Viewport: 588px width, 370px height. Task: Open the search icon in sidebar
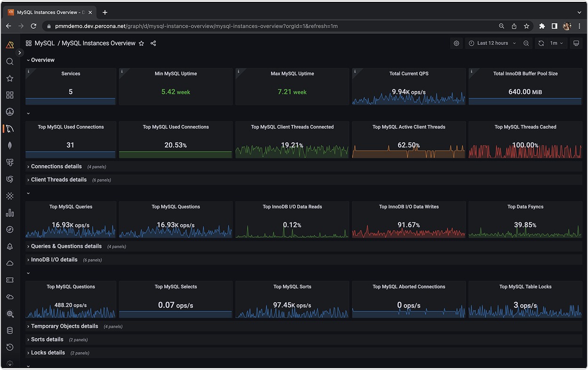pos(9,62)
